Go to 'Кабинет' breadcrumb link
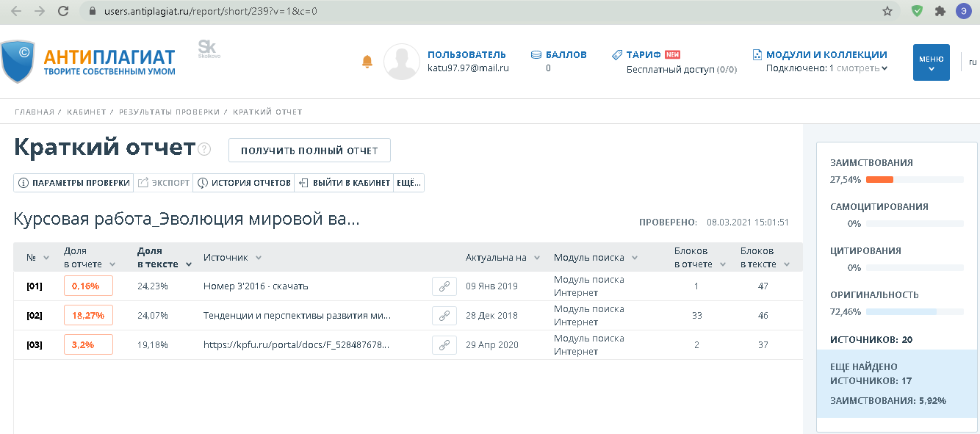The image size is (980, 434). coord(87,112)
